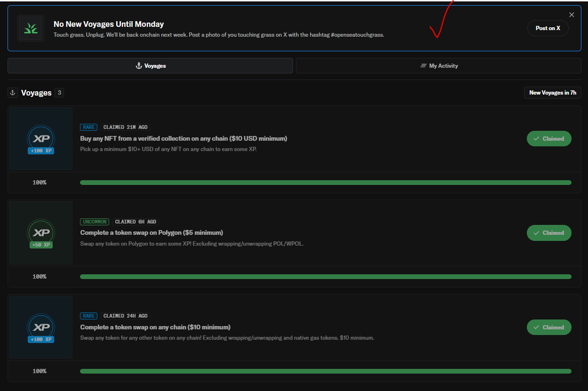588x391 pixels.
Task: Click the Swap any token for any other token description
Action: click(227, 338)
